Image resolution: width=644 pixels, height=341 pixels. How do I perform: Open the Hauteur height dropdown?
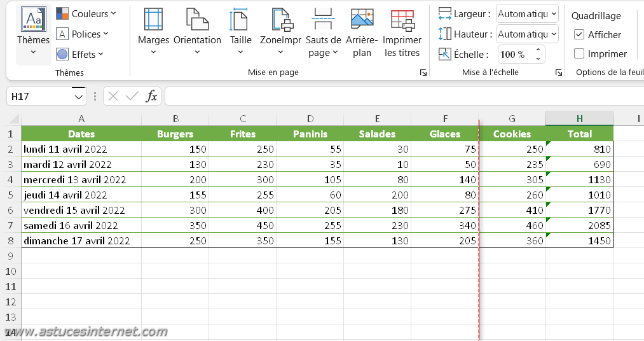point(527,34)
